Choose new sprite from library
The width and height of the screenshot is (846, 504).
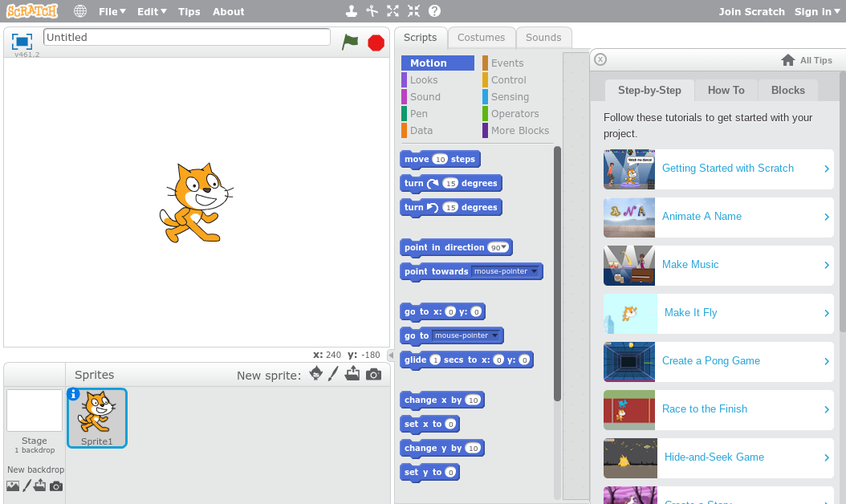point(316,373)
